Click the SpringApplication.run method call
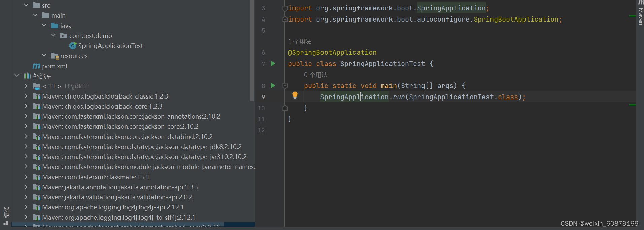 coord(399,97)
